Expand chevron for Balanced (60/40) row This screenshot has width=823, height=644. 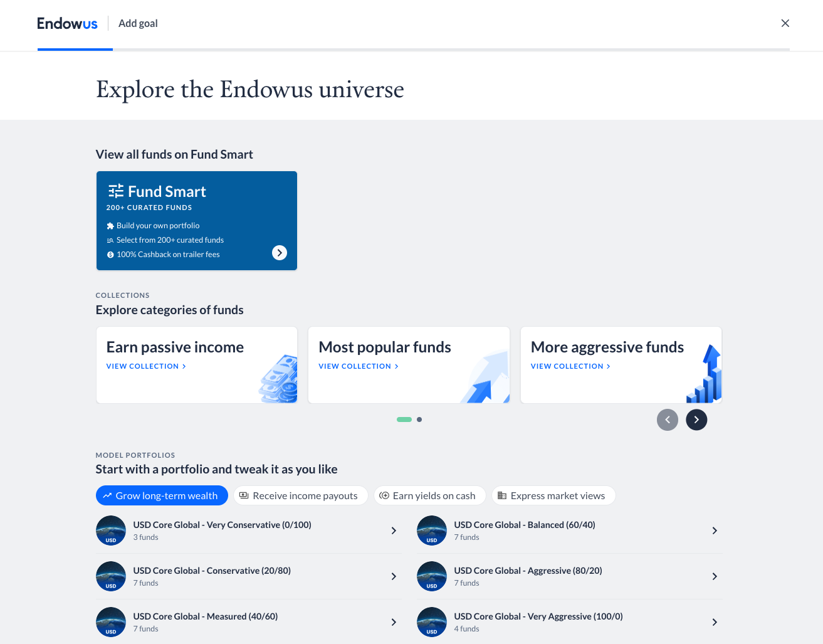(x=715, y=531)
